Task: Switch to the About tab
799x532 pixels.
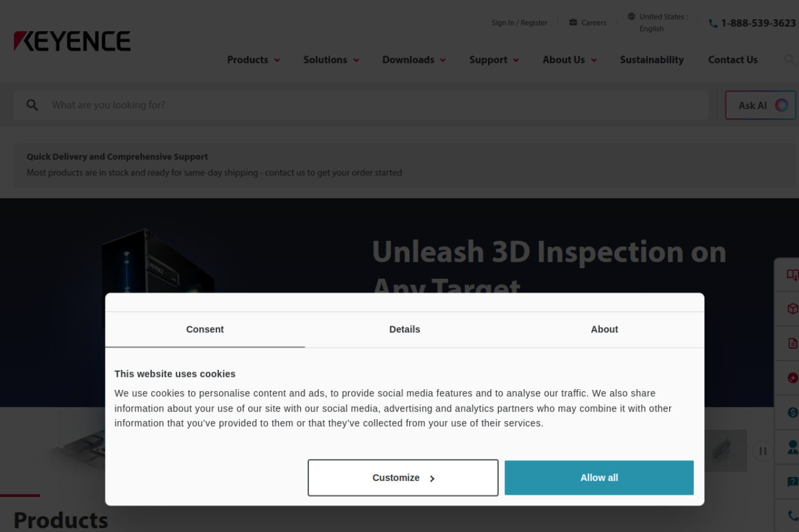Action: 604,329
